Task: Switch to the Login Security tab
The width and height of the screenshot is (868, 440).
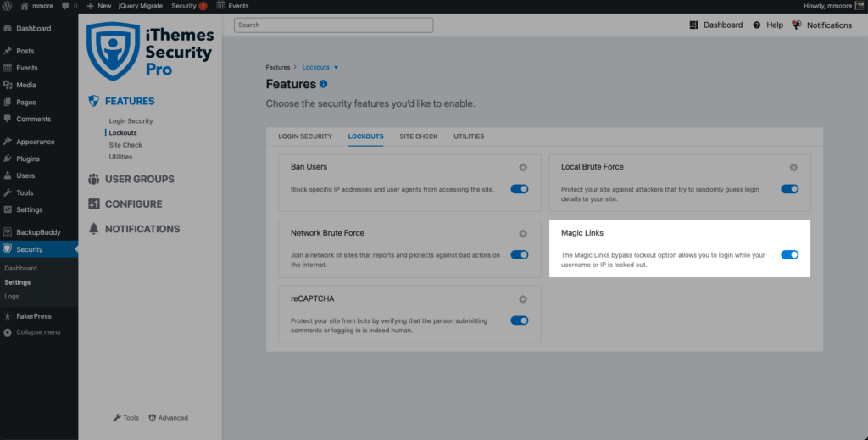Action: click(305, 136)
